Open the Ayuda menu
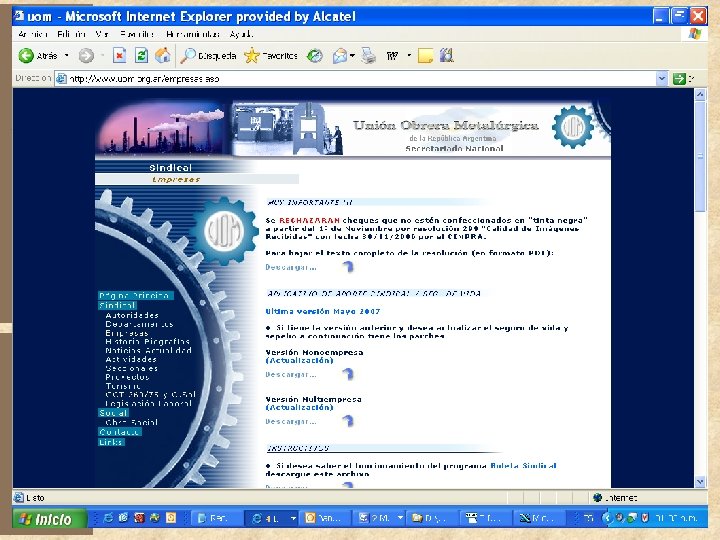Viewport: 720px width, 540px height. pyautogui.click(x=242, y=34)
